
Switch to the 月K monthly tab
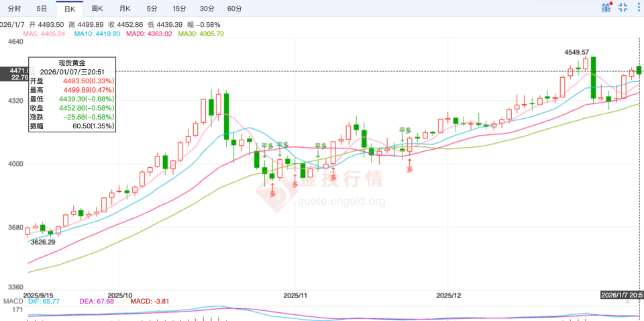pos(125,8)
